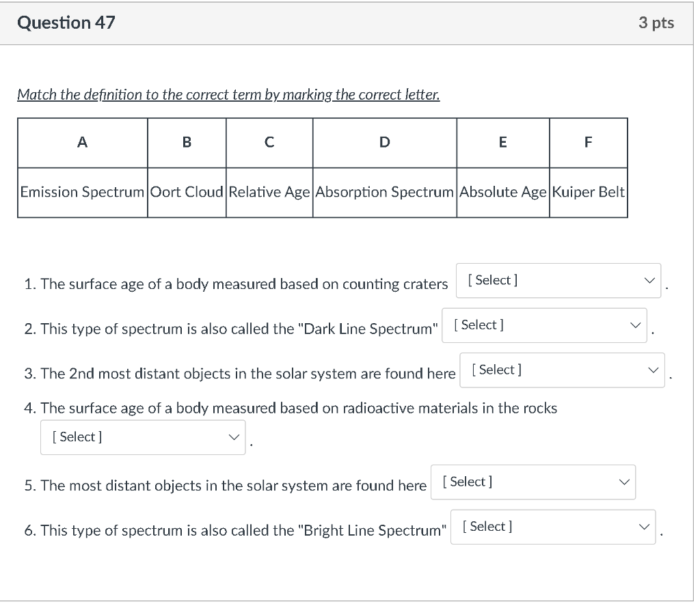Click the Relative Age table cell
This screenshot has height=606, width=700.
point(269,193)
